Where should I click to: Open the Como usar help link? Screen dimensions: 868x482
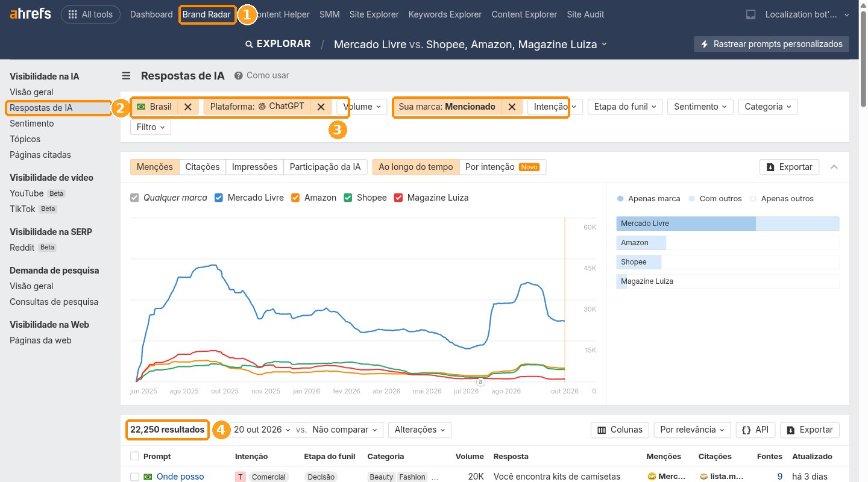(x=262, y=75)
